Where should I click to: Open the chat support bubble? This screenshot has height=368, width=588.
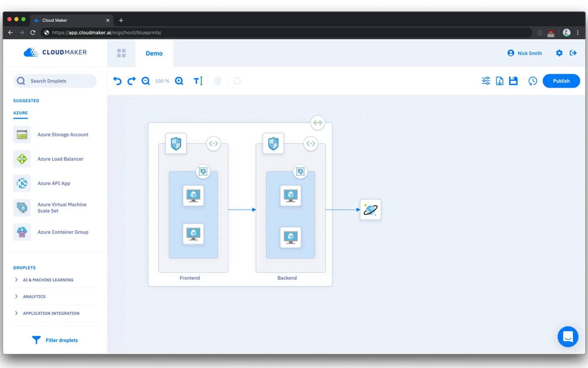(x=568, y=337)
